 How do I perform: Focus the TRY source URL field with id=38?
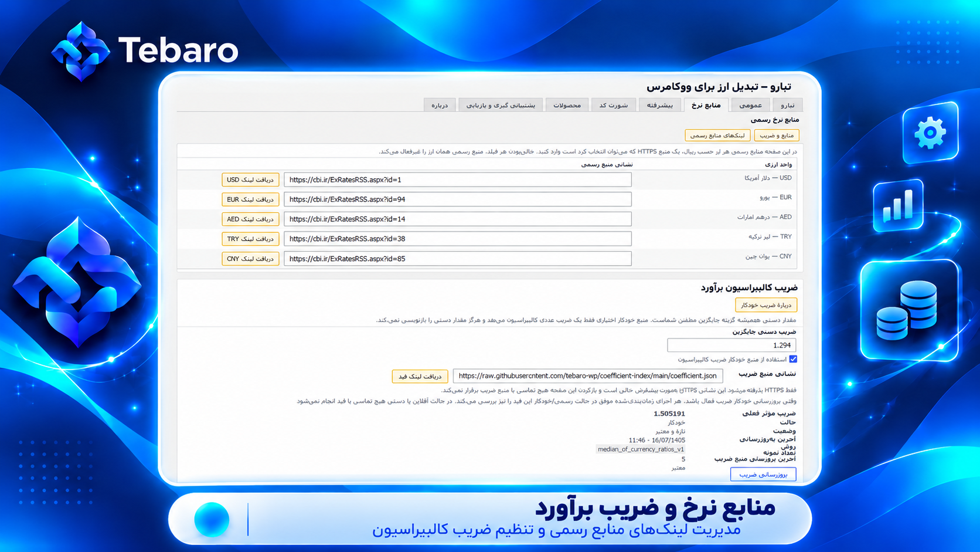458,239
